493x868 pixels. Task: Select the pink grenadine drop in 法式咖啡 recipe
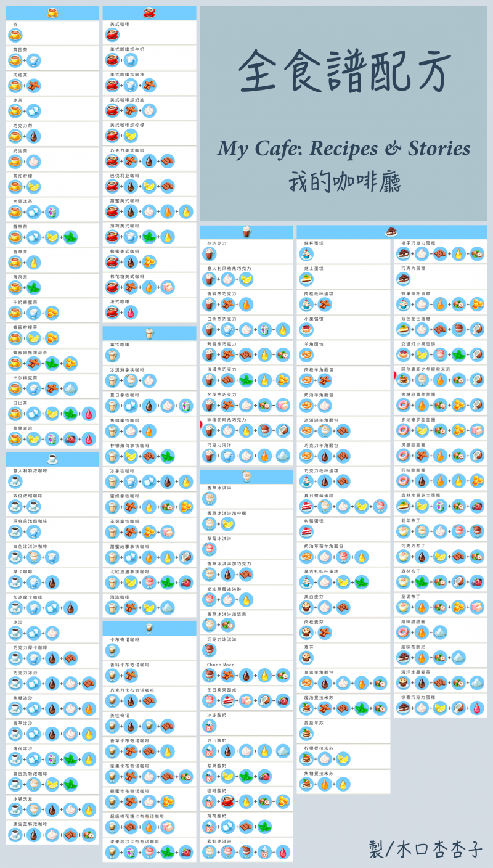pyautogui.click(x=131, y=313)
